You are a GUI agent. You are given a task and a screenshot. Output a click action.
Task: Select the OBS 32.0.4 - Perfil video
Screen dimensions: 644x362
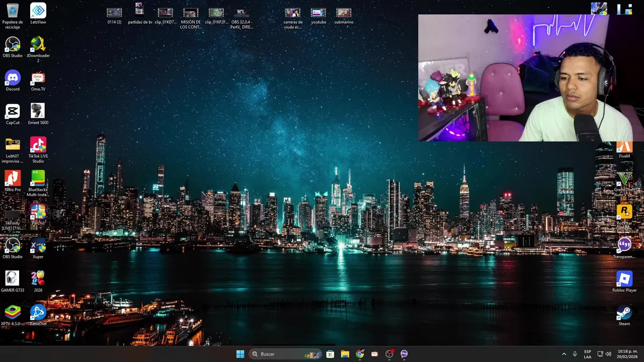pos(242,19)
